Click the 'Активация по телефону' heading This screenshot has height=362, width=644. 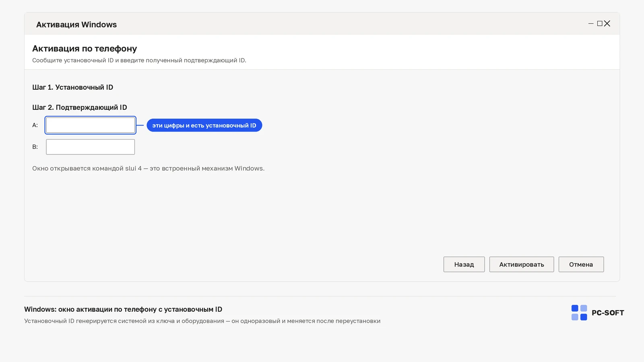tap(85, 49)
